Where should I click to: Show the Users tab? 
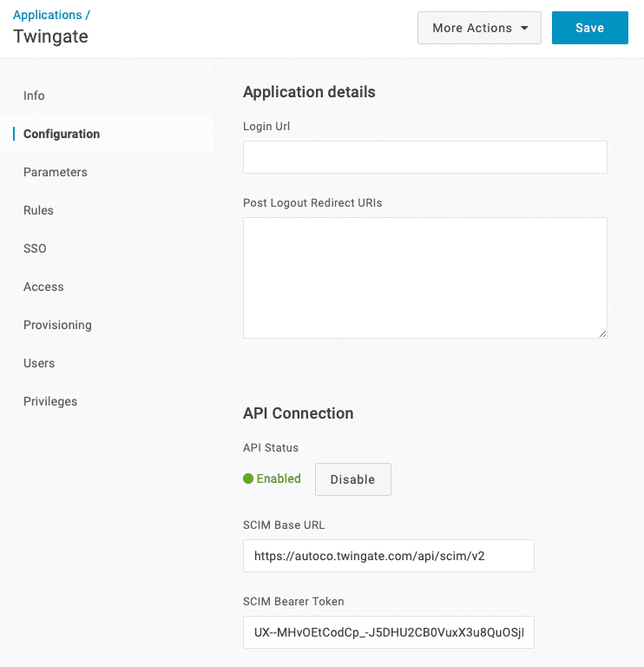[39, 363]
